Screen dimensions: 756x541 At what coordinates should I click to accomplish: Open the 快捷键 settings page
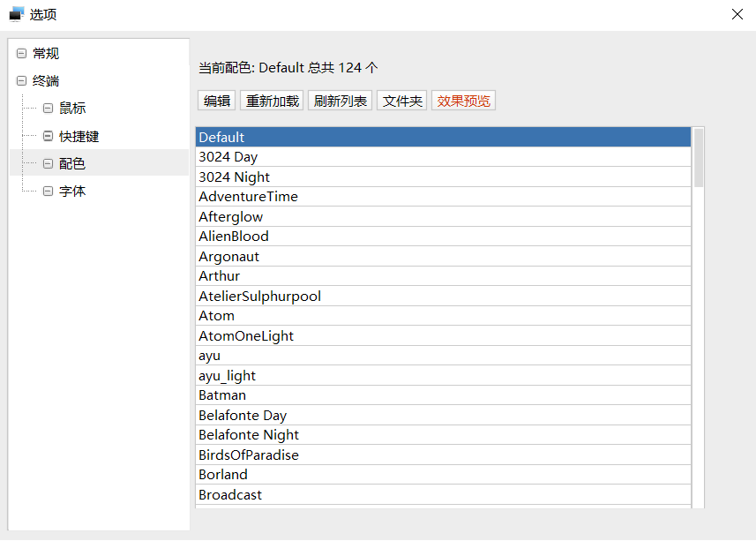(79, 137)
